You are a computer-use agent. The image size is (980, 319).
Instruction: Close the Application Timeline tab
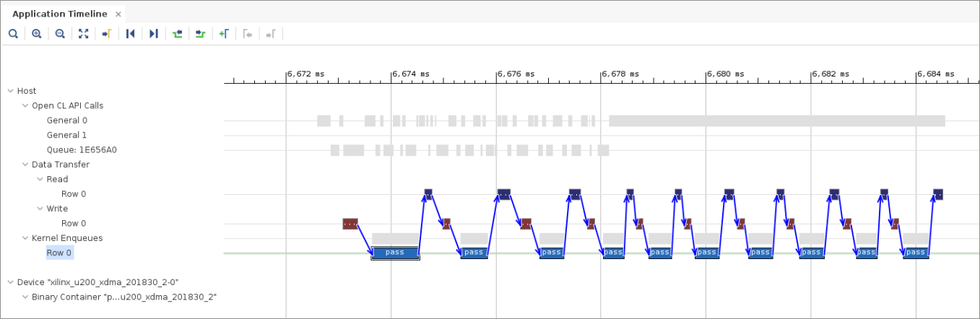click(x=118, y=14)
